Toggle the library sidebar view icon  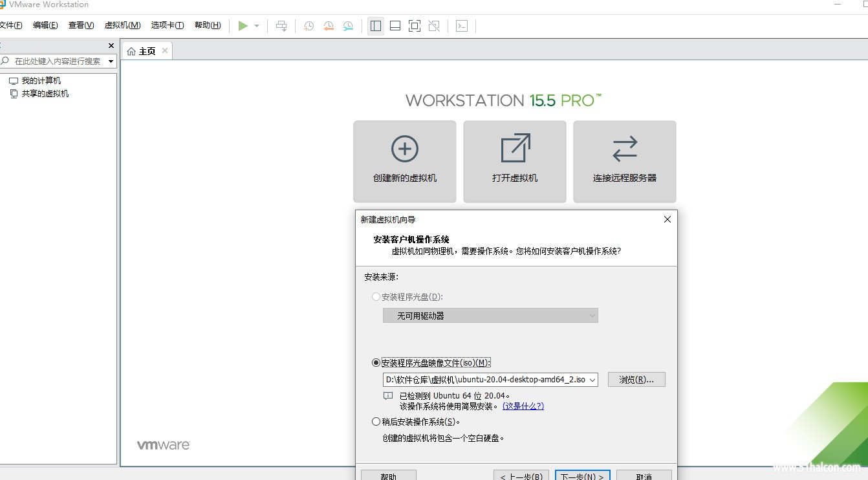[376, 26]
